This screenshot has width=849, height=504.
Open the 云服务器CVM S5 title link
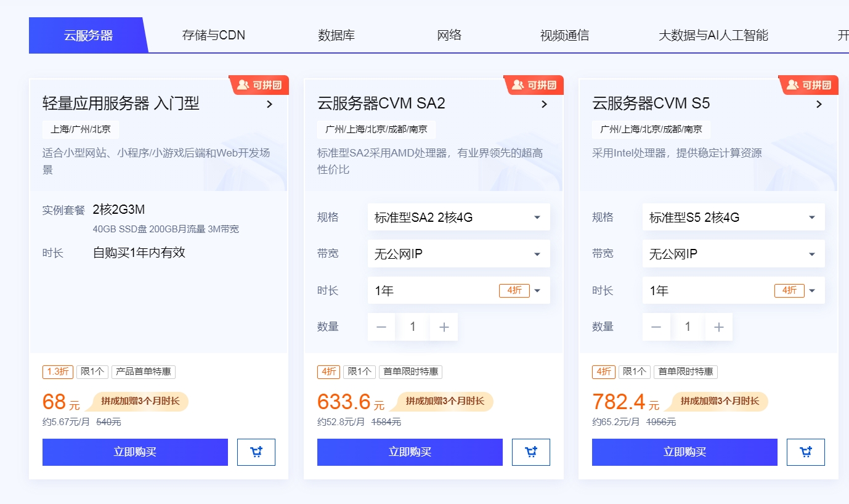click(651, 104)
